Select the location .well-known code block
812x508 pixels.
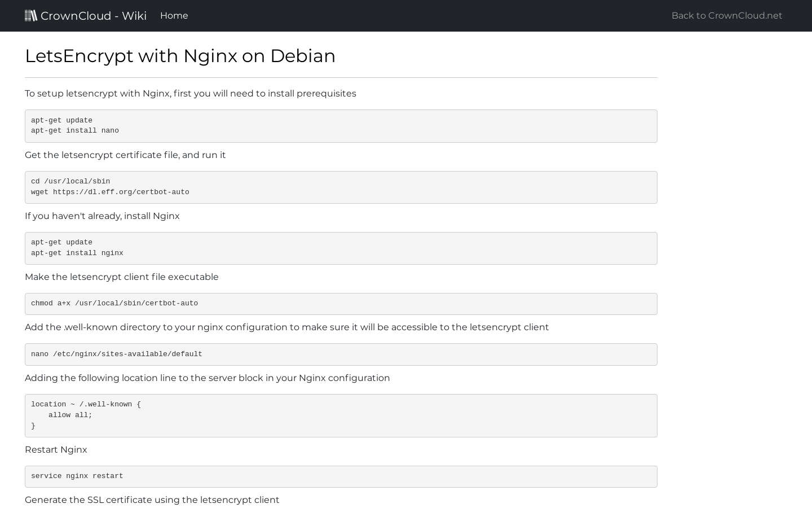(341, 415)
